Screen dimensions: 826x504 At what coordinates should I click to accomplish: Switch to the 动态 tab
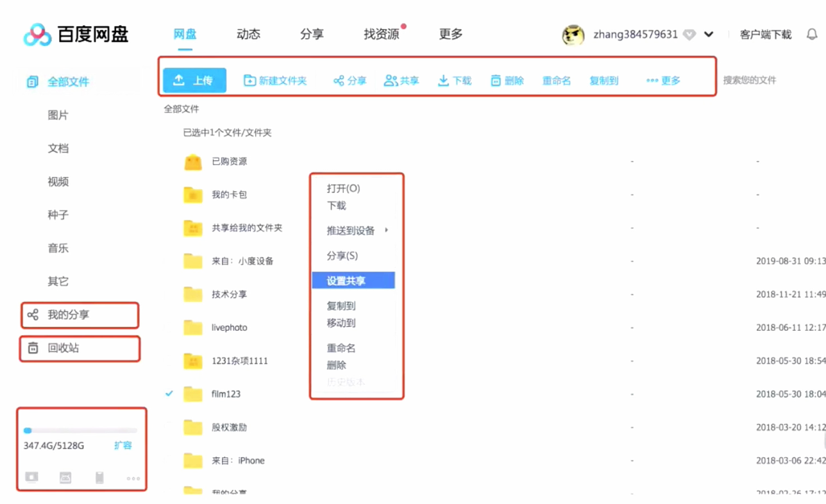(248, 35)
